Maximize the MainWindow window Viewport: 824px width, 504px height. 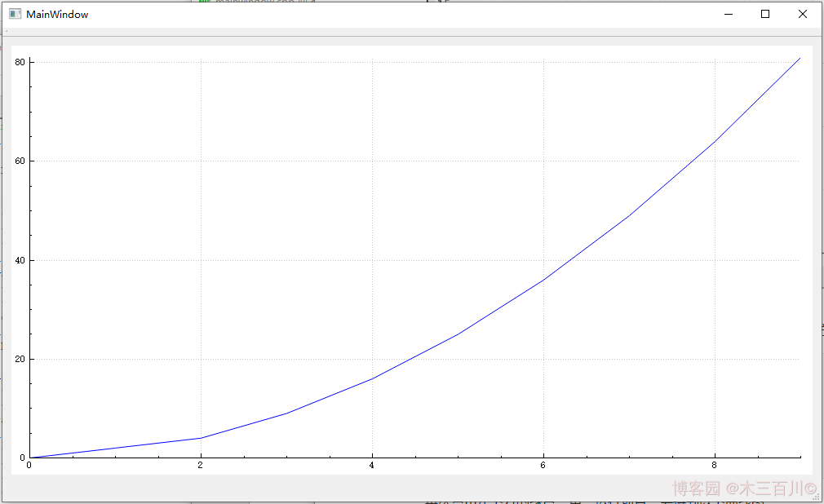[x=765, y=14]
